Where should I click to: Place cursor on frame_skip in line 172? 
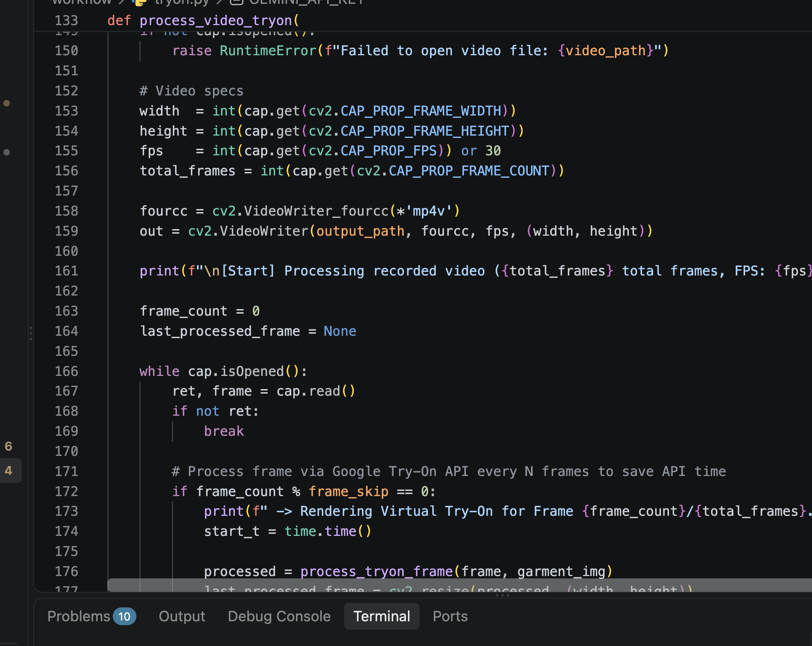coord(348,491)
